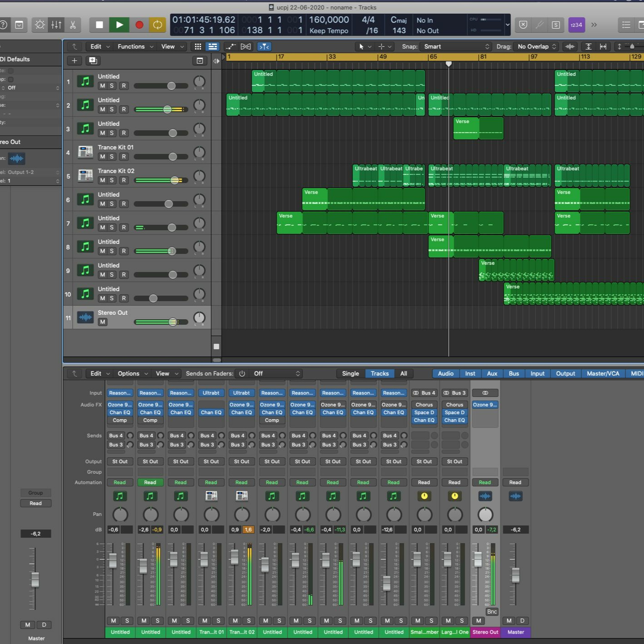Mute the Trance Kit 01 track

click(102, 157)
